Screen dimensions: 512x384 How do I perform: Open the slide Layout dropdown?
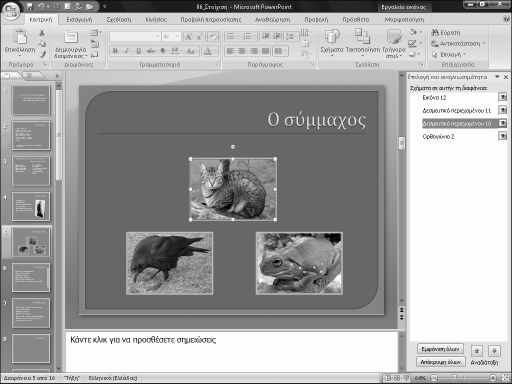(96, 33)
